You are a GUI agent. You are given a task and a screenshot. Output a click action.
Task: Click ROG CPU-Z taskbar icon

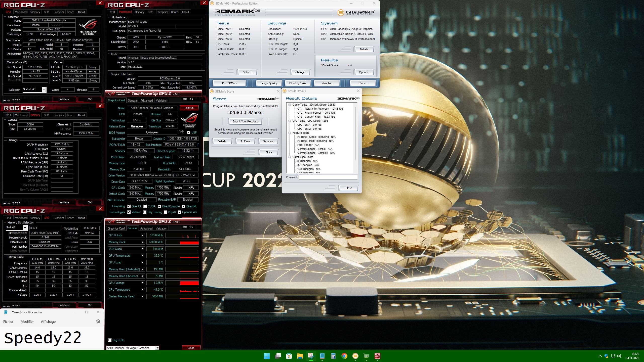tap(378, 356)
